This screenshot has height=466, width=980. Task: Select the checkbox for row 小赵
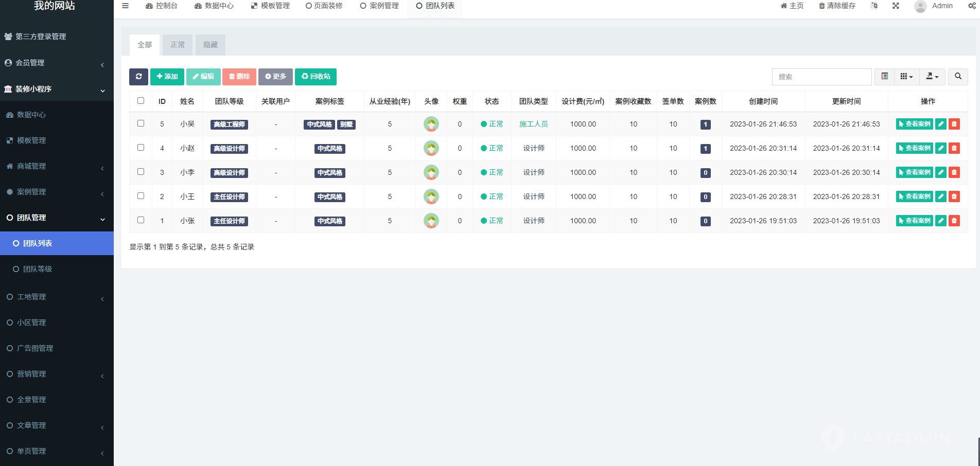coord(141,148)
